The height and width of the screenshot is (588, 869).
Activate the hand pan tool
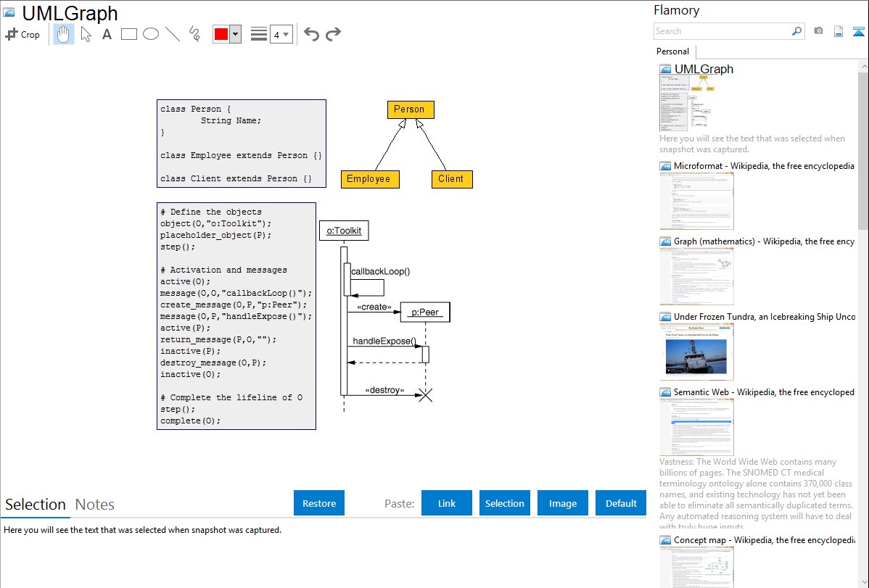pyautogui.click(x=64, y=34)
